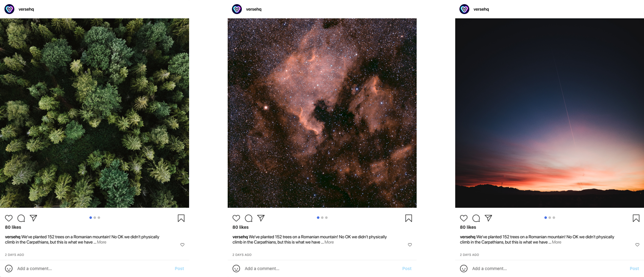644x277 pixels.
Task: Click versehq avatar above nebula post
Action: click(x=237, y=9)
